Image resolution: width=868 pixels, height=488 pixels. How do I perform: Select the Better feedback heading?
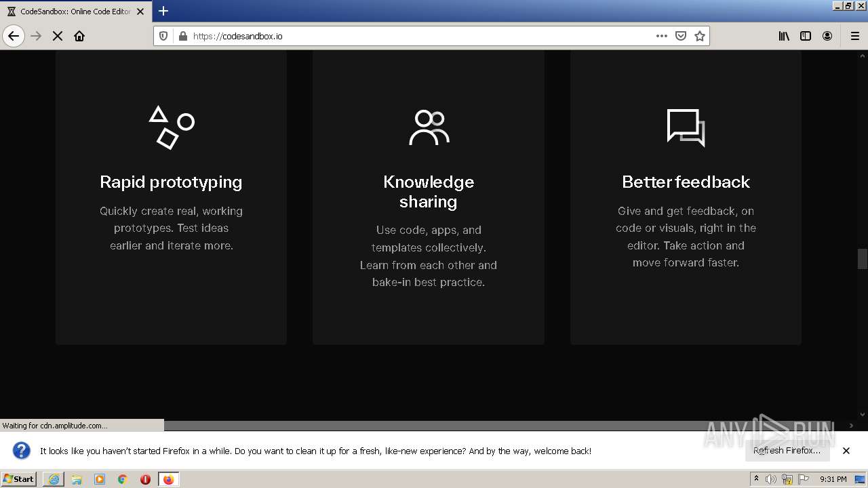(686, 182)
